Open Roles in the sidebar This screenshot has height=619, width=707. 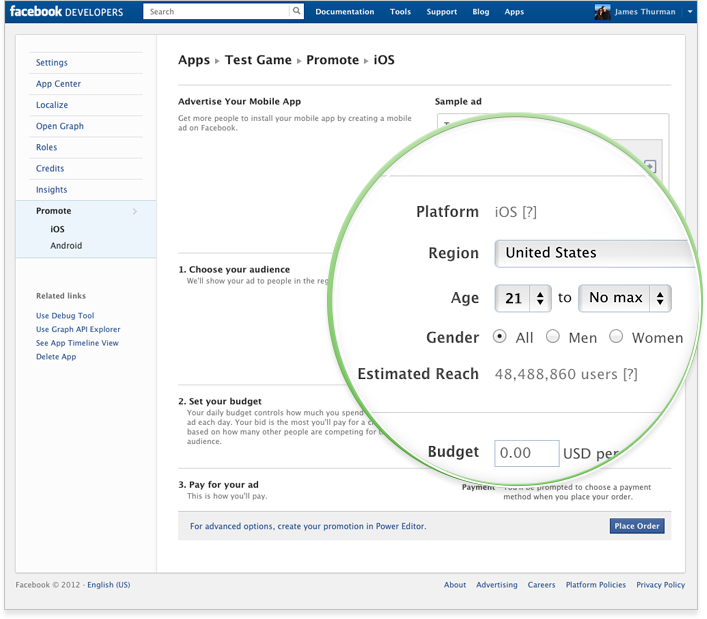point(46,147)
